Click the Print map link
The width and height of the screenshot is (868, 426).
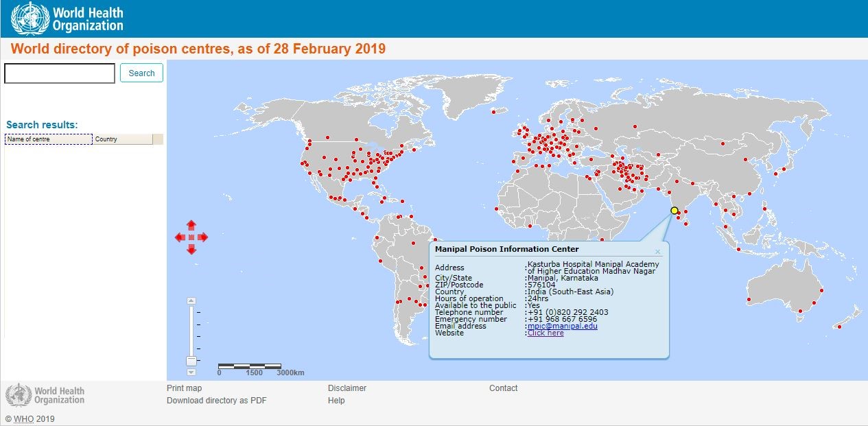pos(184,388)
